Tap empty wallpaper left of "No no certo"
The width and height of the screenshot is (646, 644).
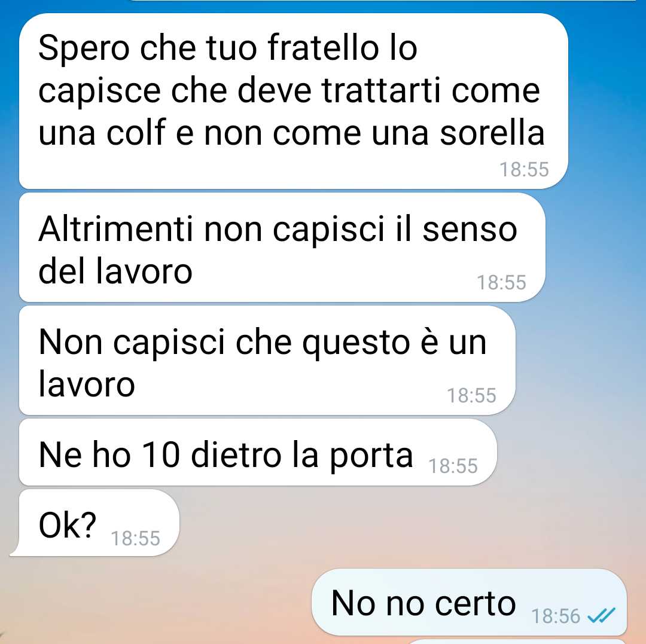click(x=157, y=602)
